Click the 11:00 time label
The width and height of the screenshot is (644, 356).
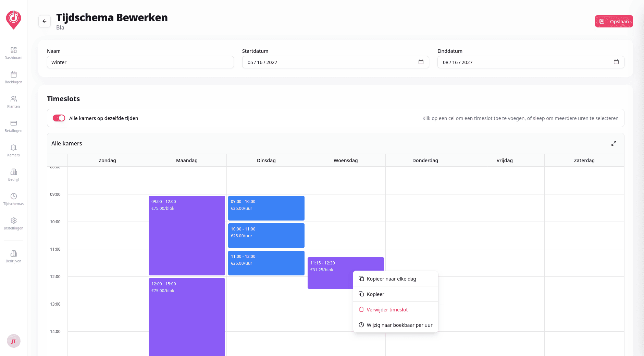tap(55, 249)
